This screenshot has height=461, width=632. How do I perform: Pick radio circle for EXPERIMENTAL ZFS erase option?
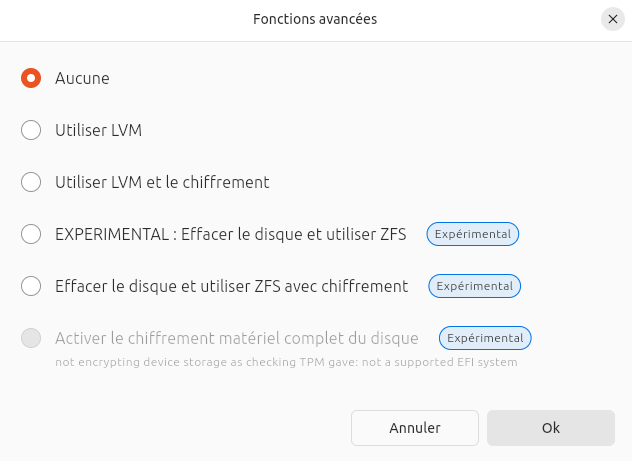click(31, 234)
